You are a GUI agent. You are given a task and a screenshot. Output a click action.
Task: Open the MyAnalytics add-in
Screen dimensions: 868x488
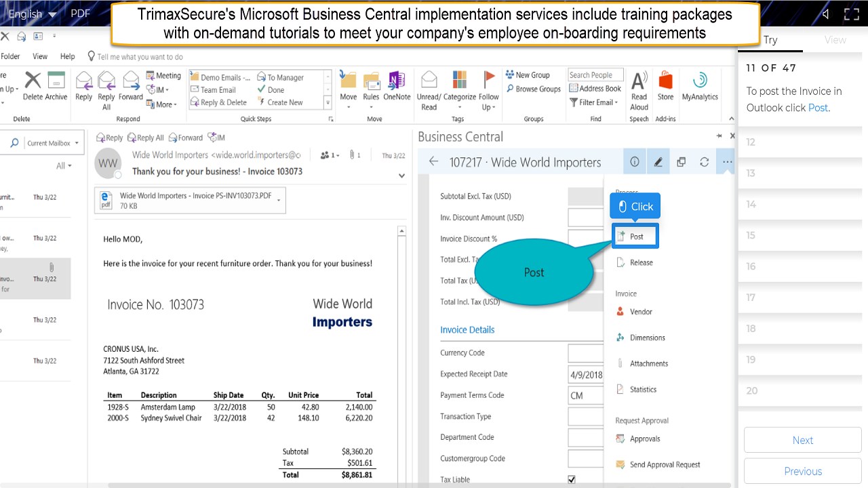(700, 86)
